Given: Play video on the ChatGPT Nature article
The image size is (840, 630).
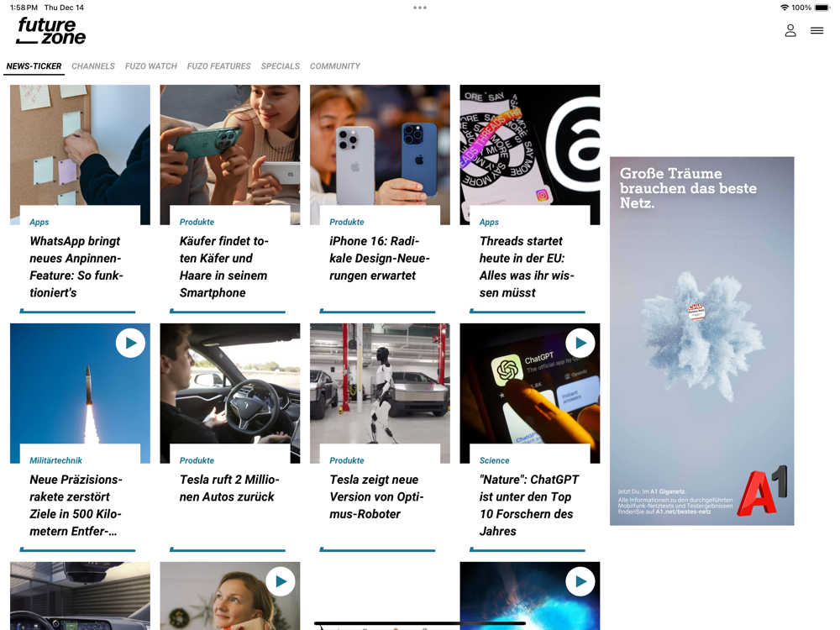Looking at the screenshot, I should (580, 343).
